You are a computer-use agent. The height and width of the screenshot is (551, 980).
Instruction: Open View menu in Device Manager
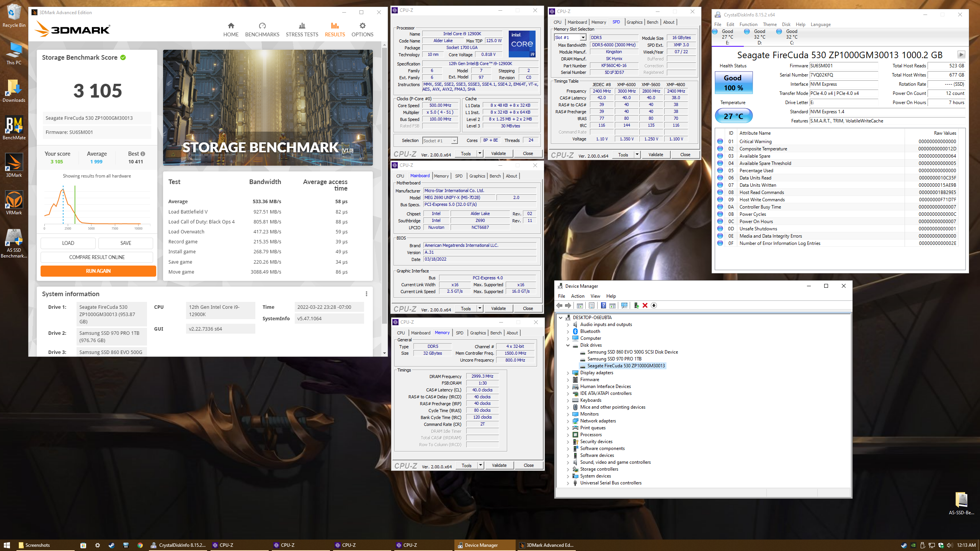(x=595, y=296)
